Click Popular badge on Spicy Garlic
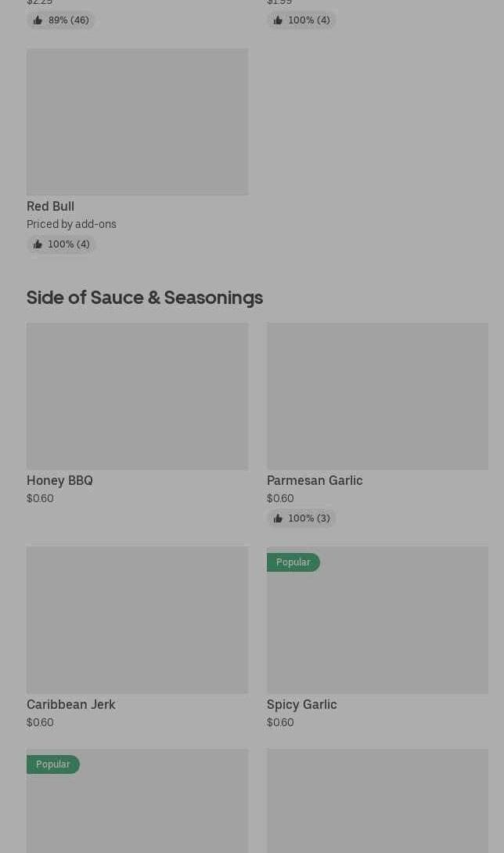 click(x=293, y=562)
